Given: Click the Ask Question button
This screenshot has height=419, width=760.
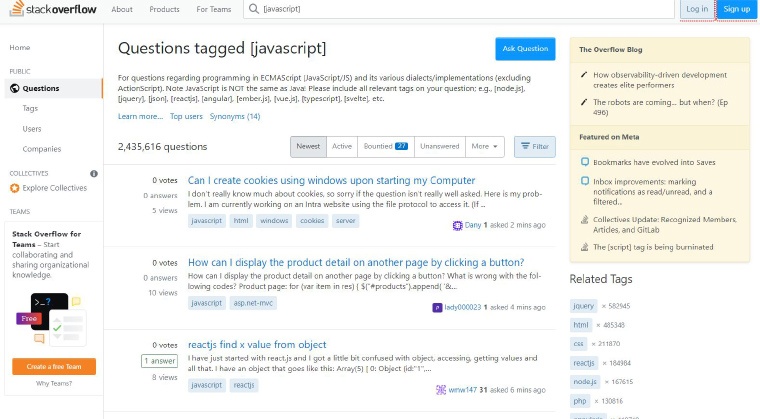Looking at the screenshot, I should point(525,48).
